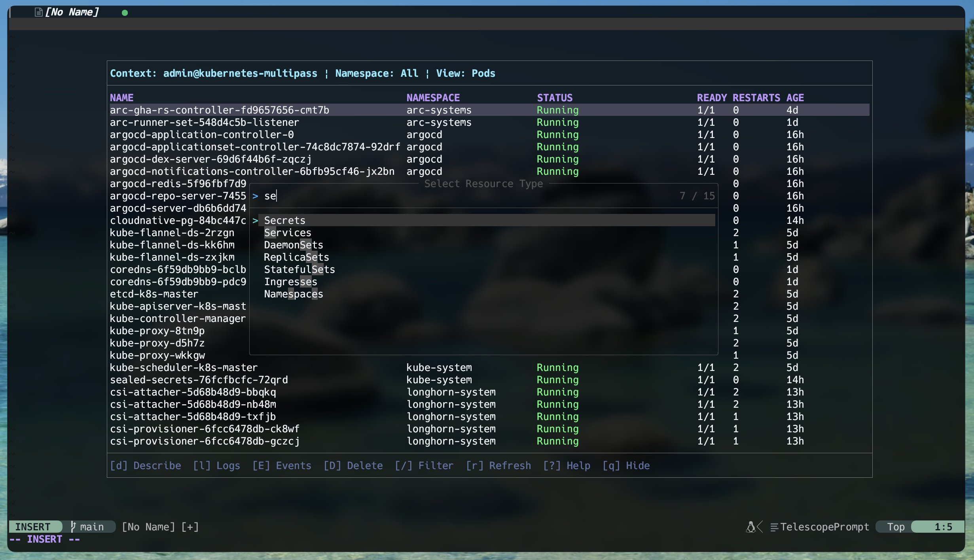Click the [r] Refresh action
Image resolution: width=974 pixels, height=560 pixels.
click(x=498, y=465)
